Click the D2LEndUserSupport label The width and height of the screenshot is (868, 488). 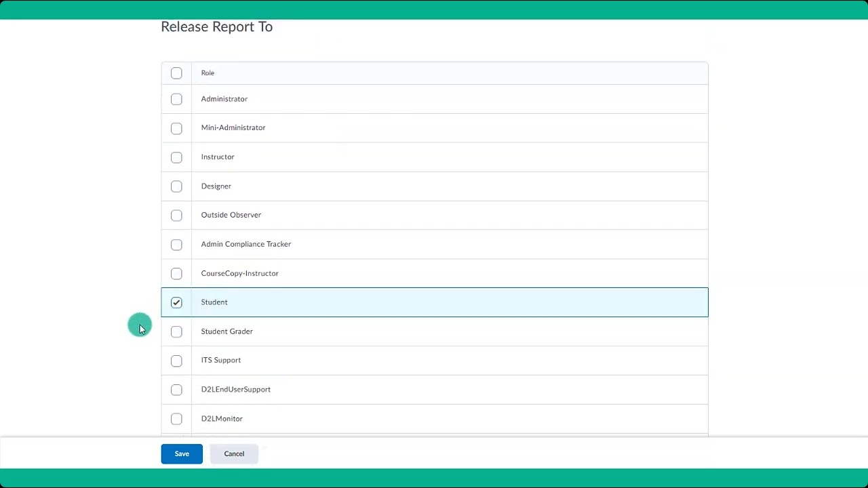(x=235, y=389)
